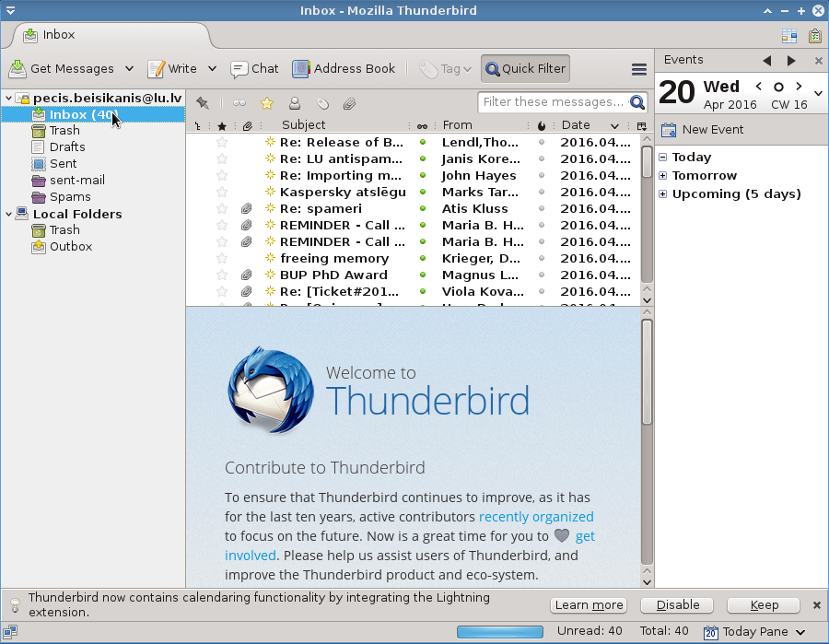Expand Upcoming (5 days) events
Image resolution: width=829 pixels, height=644 pixels.
click(x=663, y=194)
